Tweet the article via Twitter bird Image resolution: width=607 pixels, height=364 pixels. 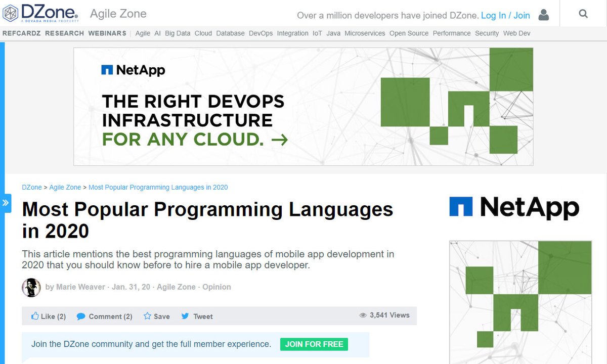(x=185, y=316)
